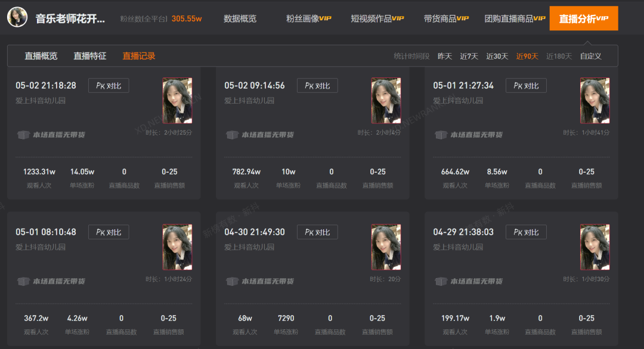Open the 数据概览 menu item
The image size is (644, 349).
[240, 18]
